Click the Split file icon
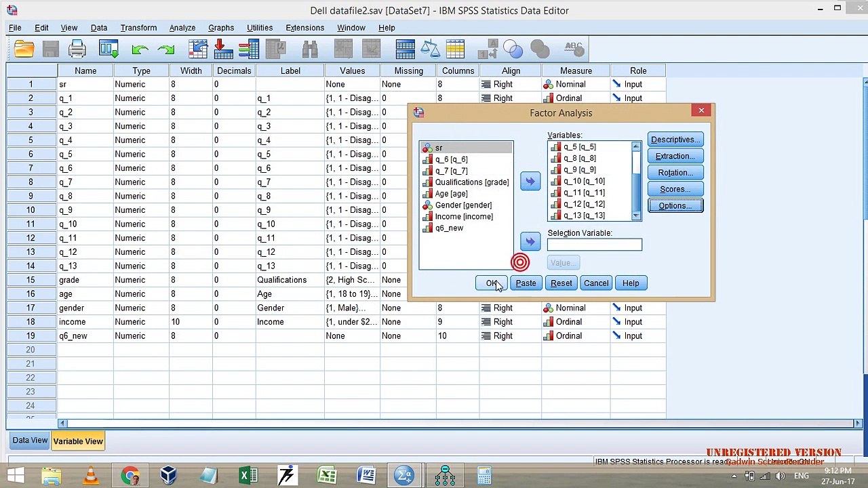The image size is (868, 488). [x=405, y=49]
